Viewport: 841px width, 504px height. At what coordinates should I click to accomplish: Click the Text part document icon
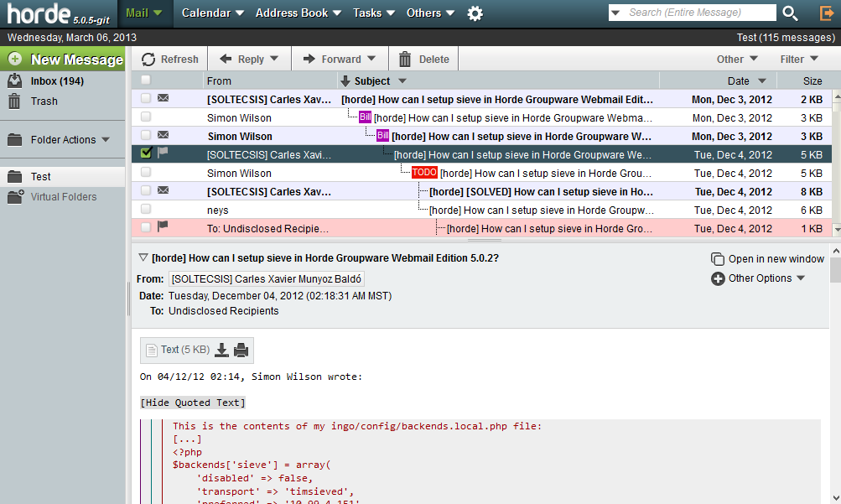coord(152,351)
